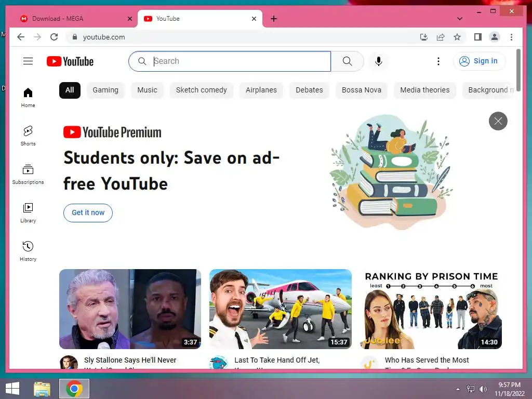
Task: Filter videos by Debates
Action: point(309,90)
